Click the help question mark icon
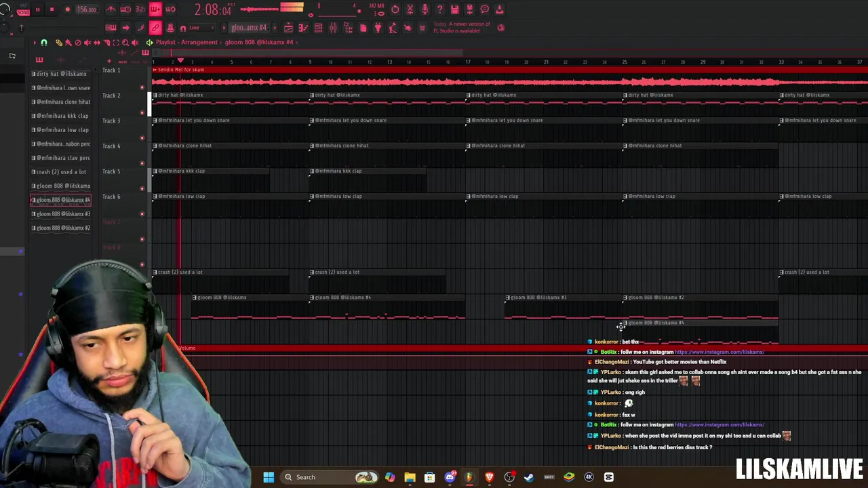 (x=440, y=9)
